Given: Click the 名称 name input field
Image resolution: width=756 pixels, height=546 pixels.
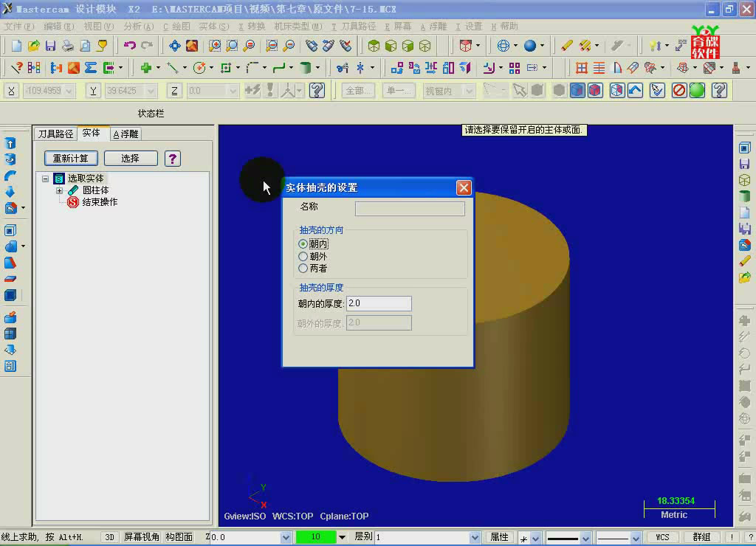Looking at the screenshot, I should 410,209.
